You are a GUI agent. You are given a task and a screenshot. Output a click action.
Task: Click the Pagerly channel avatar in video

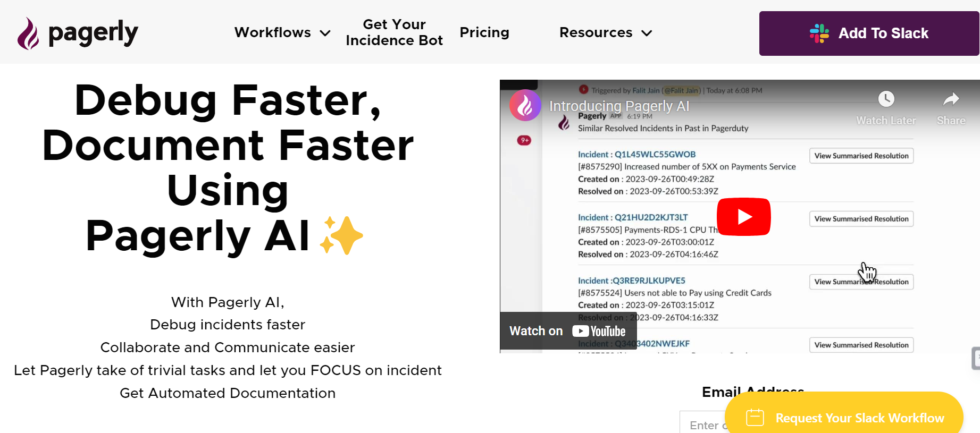click(525, 105)
